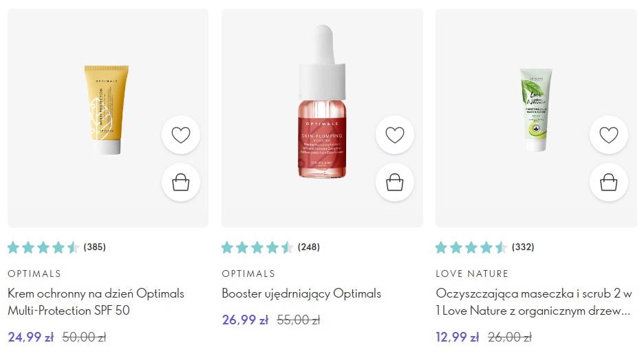Click OPTIMALS brand label above the Booster

[248, 274]
